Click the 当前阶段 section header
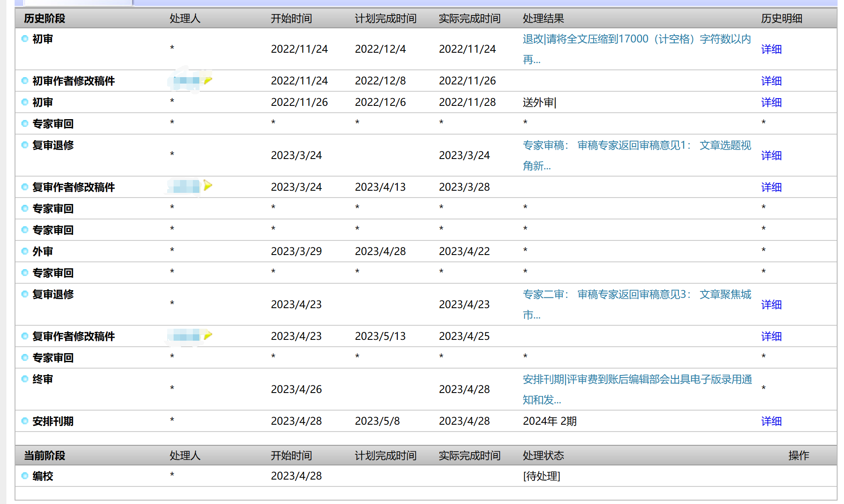 [x=45, y=456]
